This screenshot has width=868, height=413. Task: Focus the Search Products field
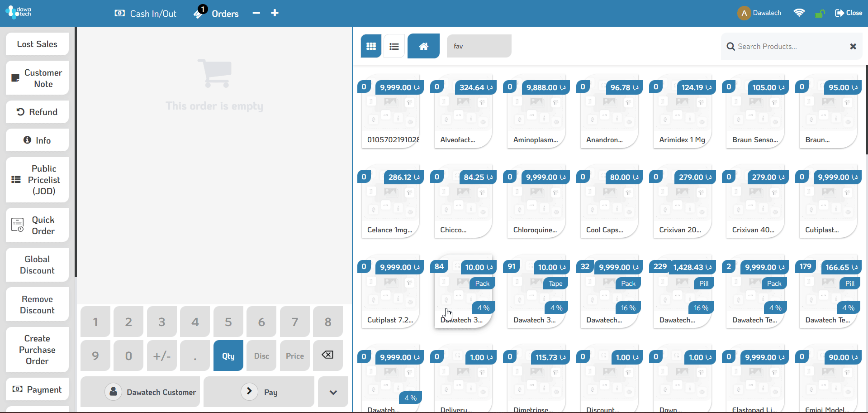coord(792,46)
